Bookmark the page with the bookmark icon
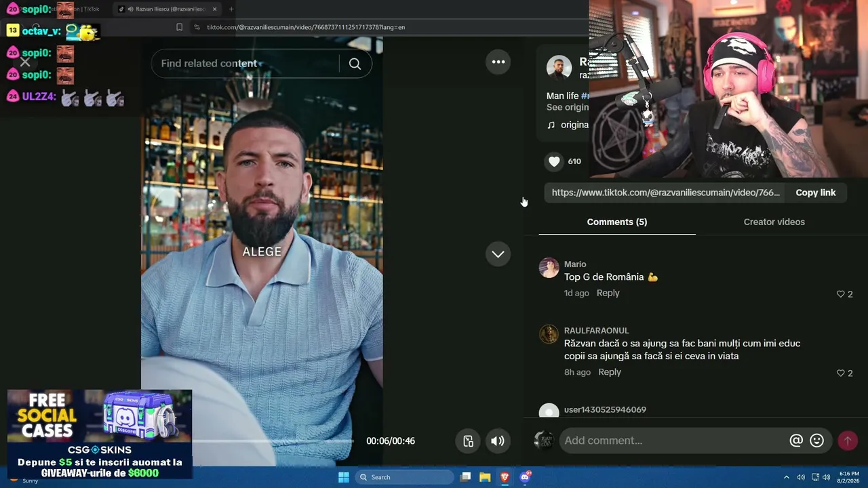This screenshot has width=868, height=488. click(x=179, y=27)
